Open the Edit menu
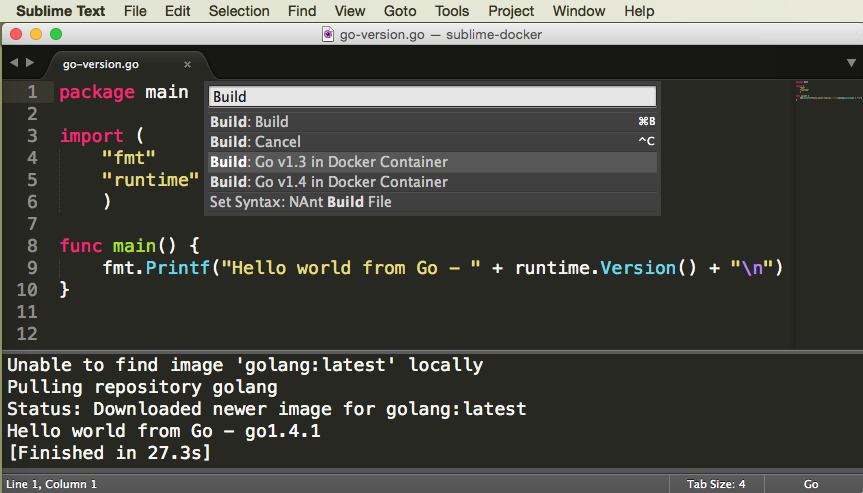863x493 pixels. point(178,11)
